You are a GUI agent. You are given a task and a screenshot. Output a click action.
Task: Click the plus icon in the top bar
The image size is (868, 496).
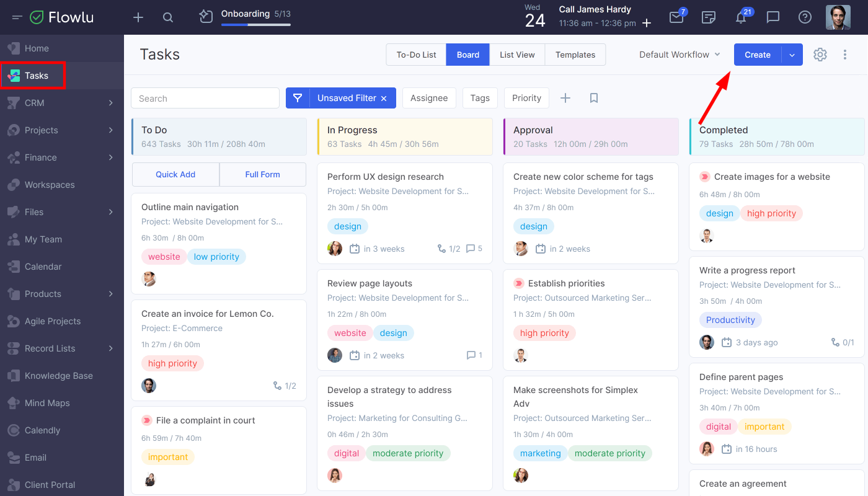point(138,17)
